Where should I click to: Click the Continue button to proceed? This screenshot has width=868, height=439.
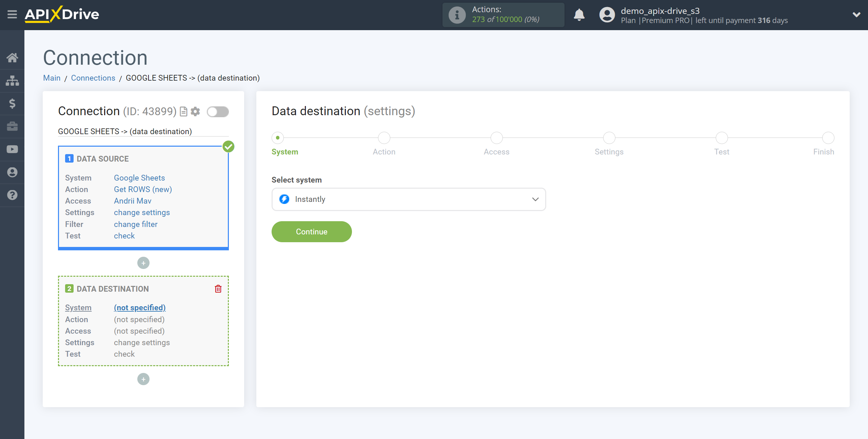click(312, 232)
